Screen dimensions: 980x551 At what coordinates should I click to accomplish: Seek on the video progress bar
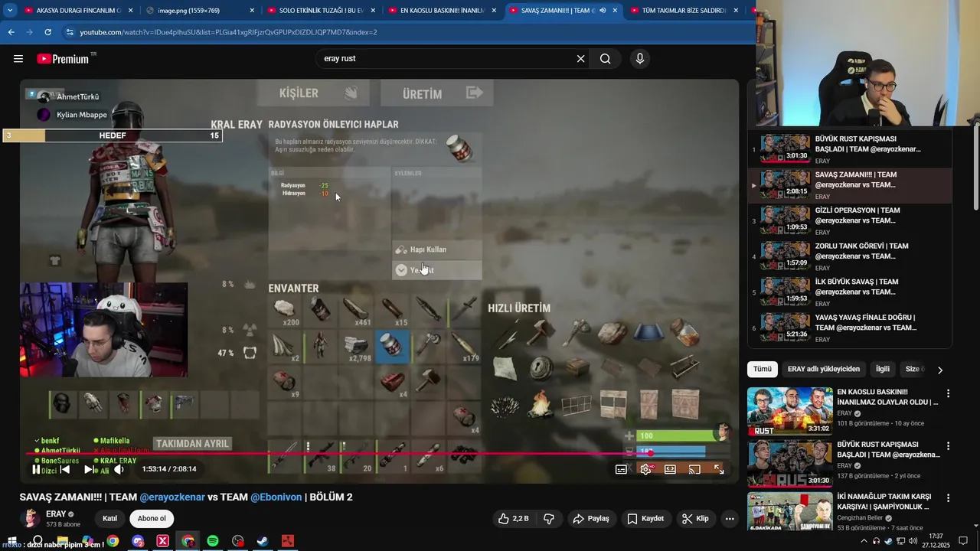[x=380, y=454]
